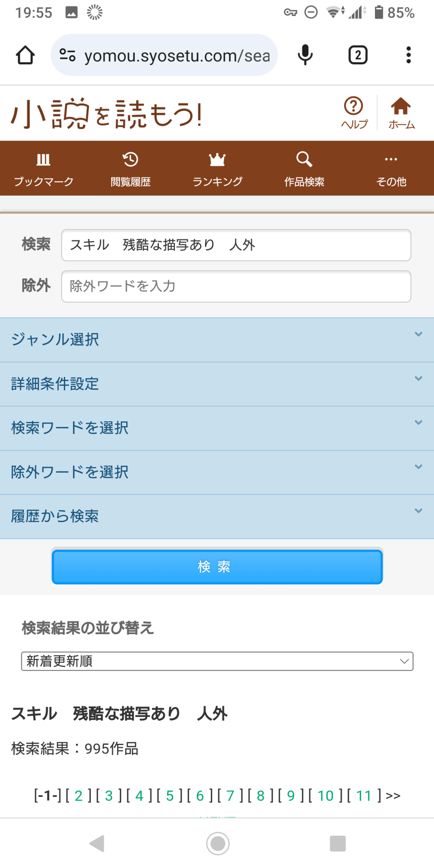Open the browser tab switcher
Image resolution: width=434 pixels, height=868 pixels.
tap(358, 55)
